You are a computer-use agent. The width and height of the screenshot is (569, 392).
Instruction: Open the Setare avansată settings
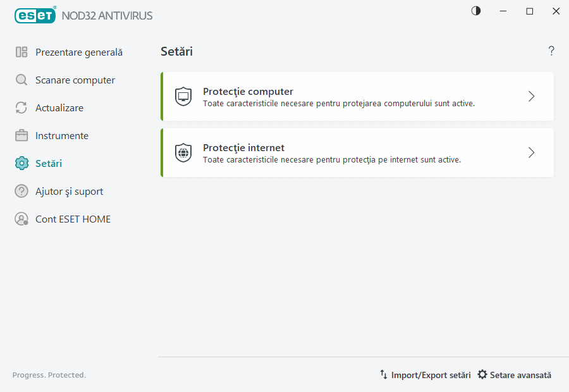click(x=520, y=374)
